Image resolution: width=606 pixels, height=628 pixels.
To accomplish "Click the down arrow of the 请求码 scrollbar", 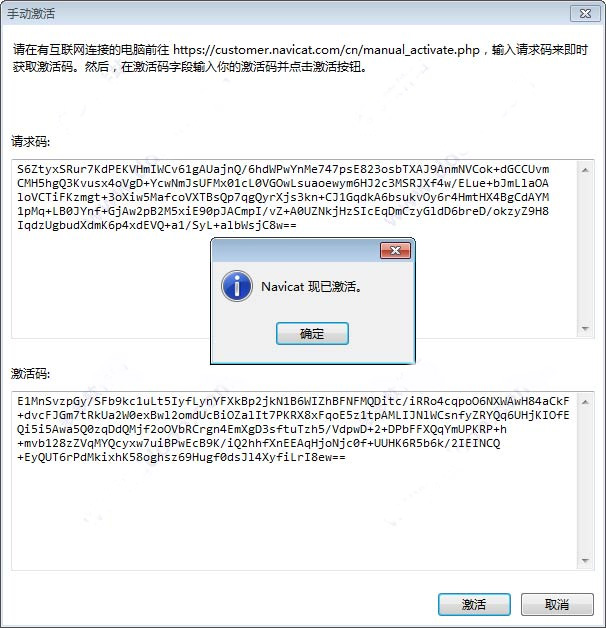I will (x=585, y=328).
